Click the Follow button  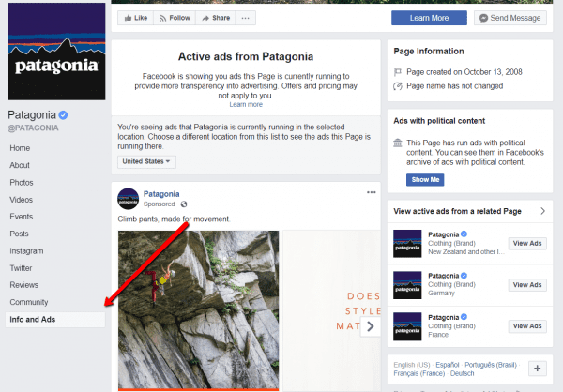pos(175,18)
